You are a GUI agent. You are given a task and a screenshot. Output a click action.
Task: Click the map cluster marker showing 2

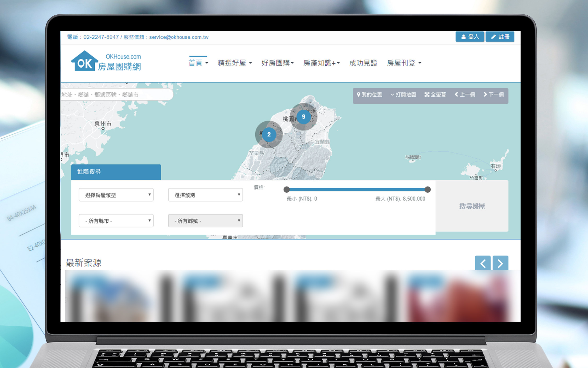click(269, 134)
